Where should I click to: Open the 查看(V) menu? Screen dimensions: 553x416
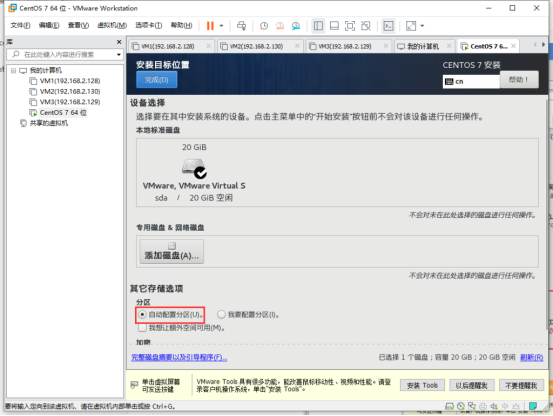[x=78, y=25]
